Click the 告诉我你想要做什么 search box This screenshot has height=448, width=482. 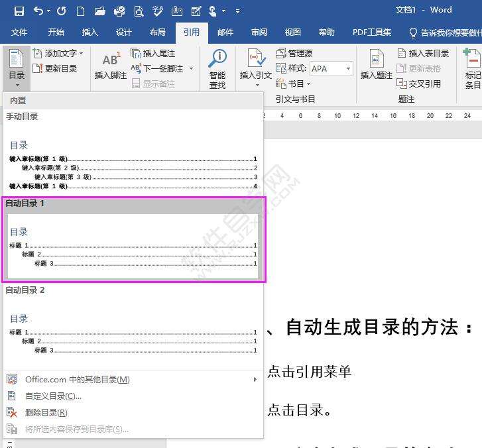point(446,32)
